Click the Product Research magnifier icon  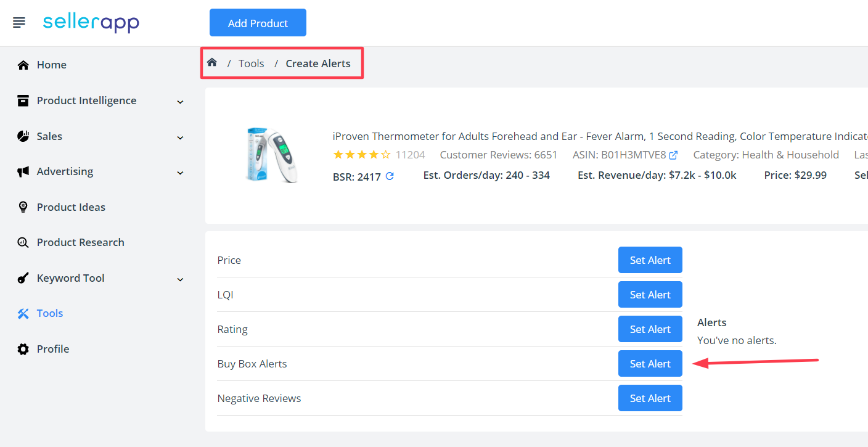(23, 242)
